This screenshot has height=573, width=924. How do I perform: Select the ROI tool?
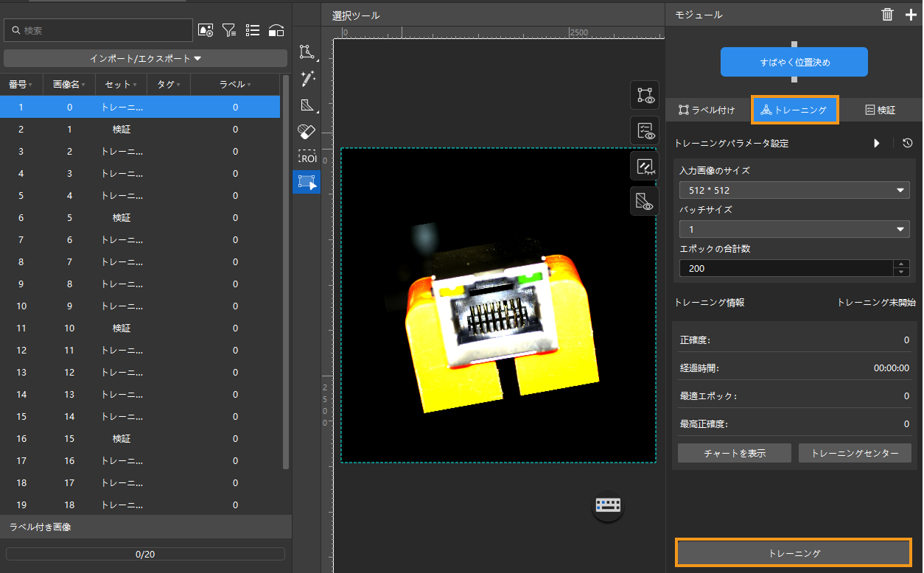(x=307, y=158)
